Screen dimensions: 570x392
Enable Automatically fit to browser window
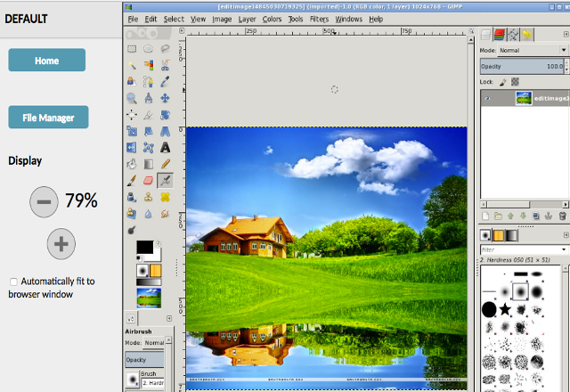pyautogui.click(x=13, y=282)
